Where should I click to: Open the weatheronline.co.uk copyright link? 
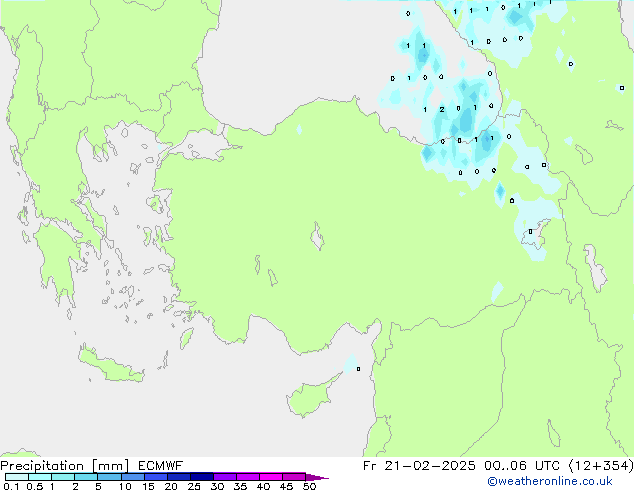pyautogui.click(x=550, y=481)
